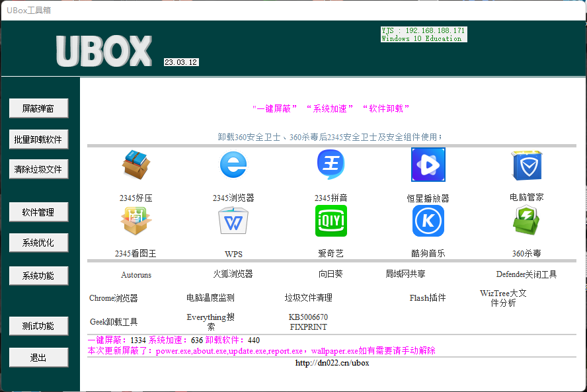
Task: Click the Defender关闭工具 link
Action: 526,275
